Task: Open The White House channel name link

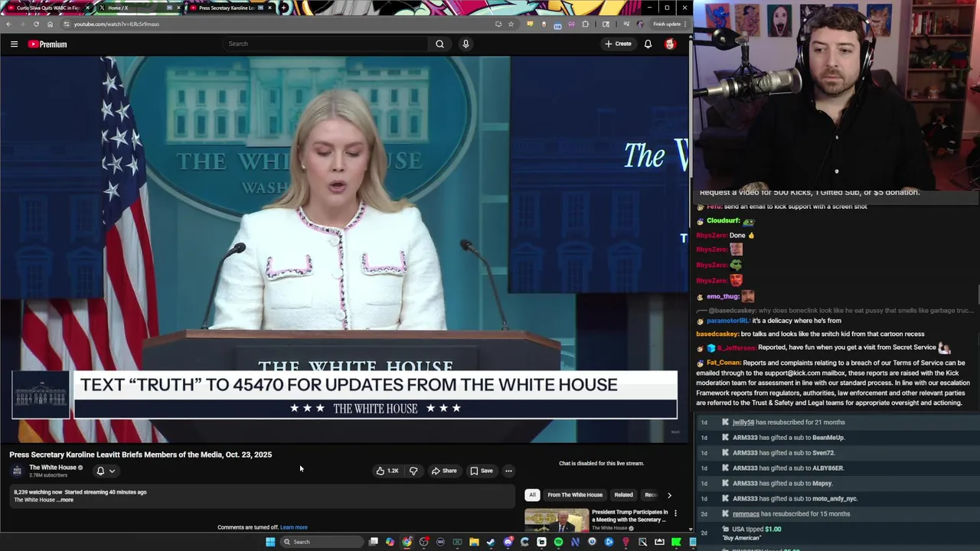Action: pos(53,468)
